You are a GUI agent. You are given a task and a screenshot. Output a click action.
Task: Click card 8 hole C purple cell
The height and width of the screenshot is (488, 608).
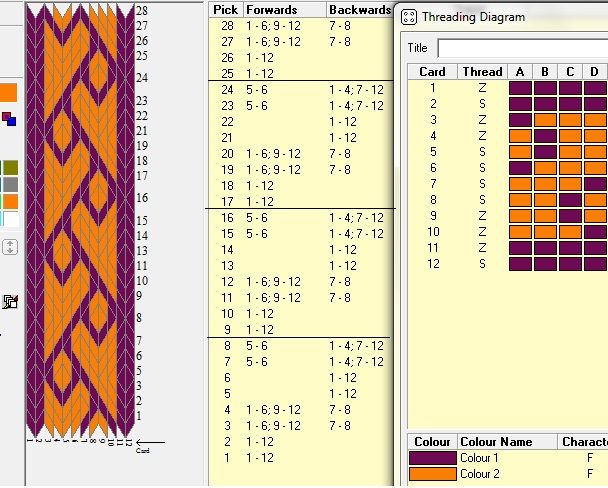click(570, 200)
